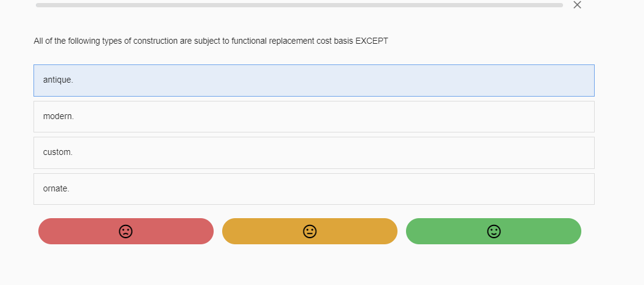
Task: Click the happy smiley face icon
Action: [494, 231]
